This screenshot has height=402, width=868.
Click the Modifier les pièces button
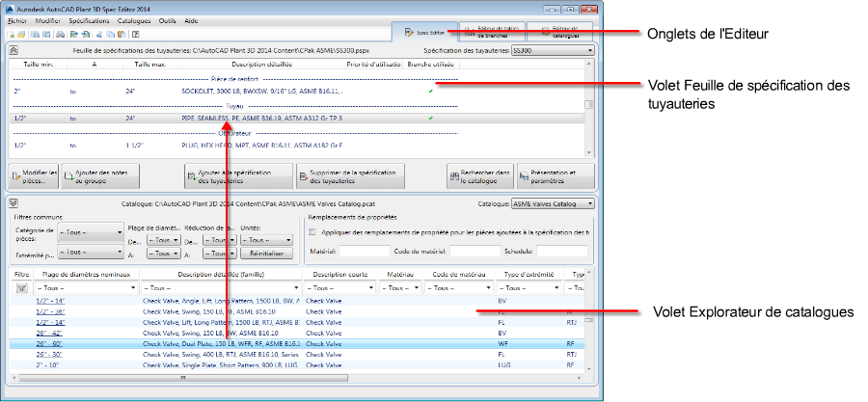tap(35, 176)
